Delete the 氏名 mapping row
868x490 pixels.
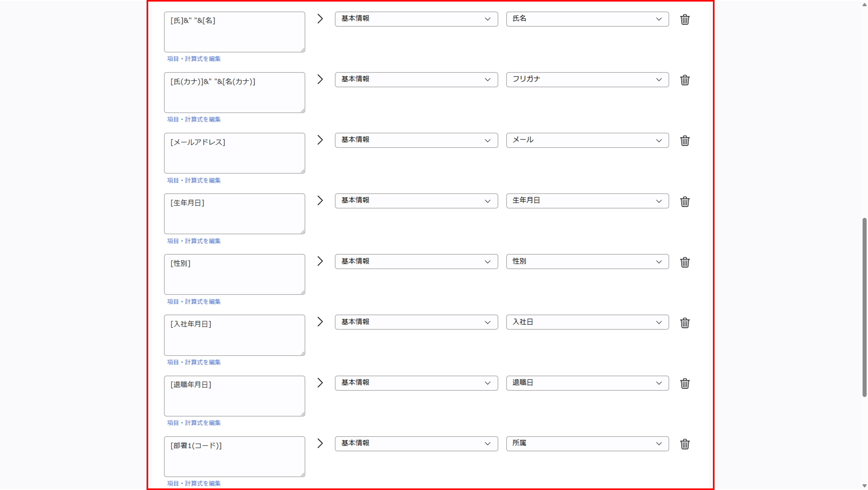(x=685, y=20)
